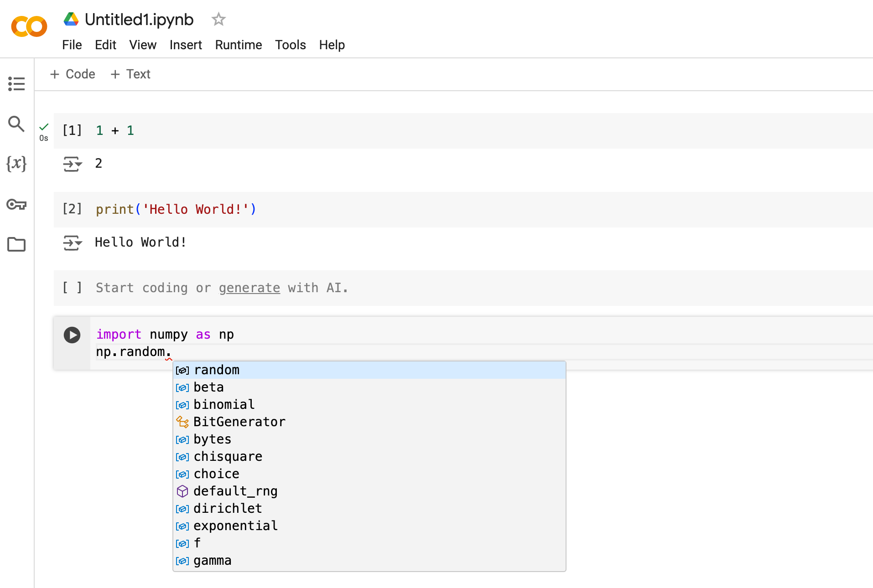Image resolution: width=873 pixels, height=588 pixels.
Task: Star the notebook Untitled1.ipynb
Action: (x=218, y=19)
